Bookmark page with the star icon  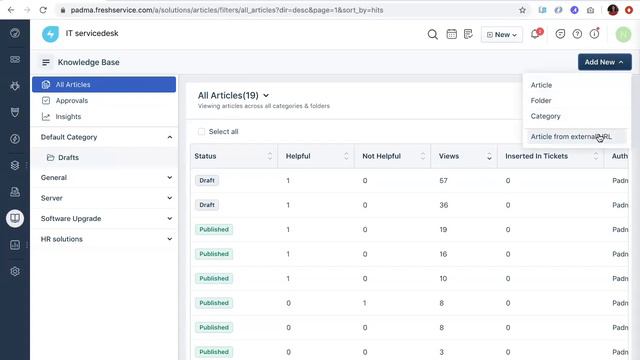point(522,10)
